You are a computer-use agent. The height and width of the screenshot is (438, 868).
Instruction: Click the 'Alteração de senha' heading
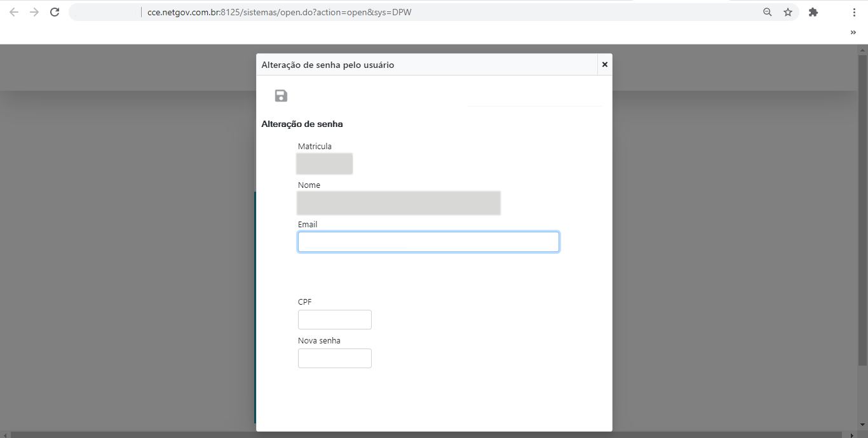pos(302,124)
